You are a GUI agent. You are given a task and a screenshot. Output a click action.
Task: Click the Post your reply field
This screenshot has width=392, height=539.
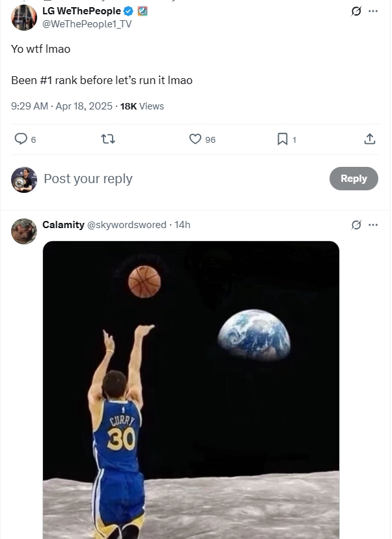coord(88,178)
